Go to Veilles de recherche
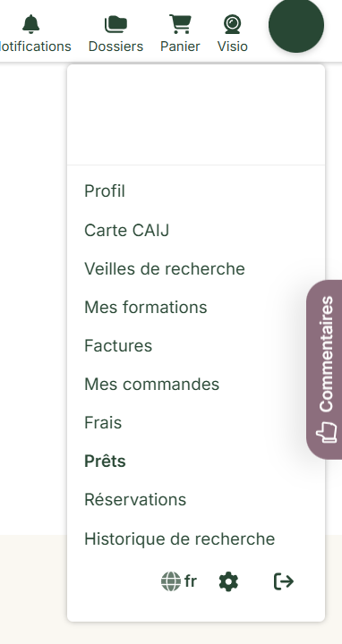Image resolution: width=342 pixels, height=644 pixels. (x=165, y=269)
